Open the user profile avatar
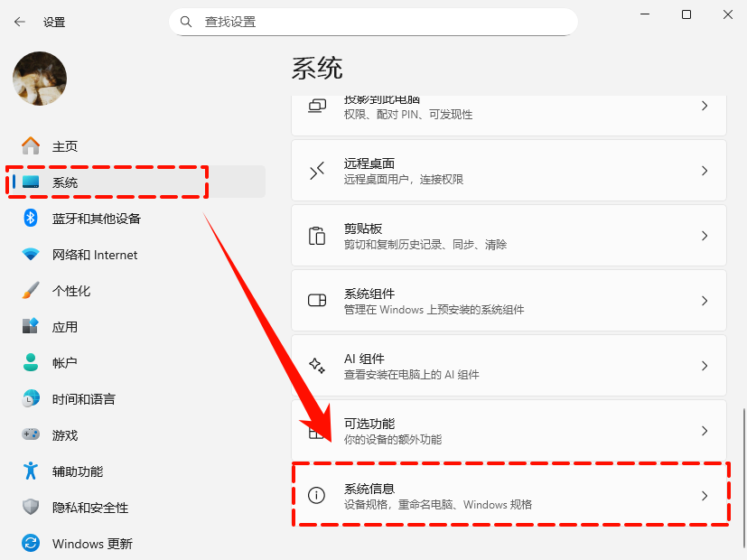 [40, 79]
